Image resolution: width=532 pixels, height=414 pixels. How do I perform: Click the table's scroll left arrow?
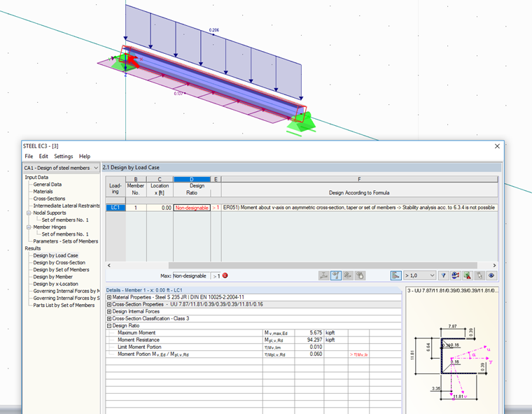click(109, 265)
